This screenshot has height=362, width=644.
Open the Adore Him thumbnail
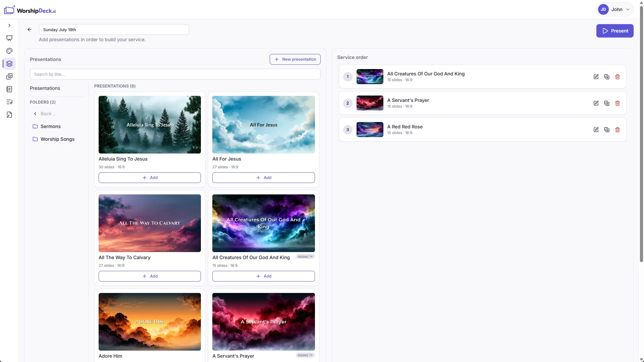pos(150,322)
